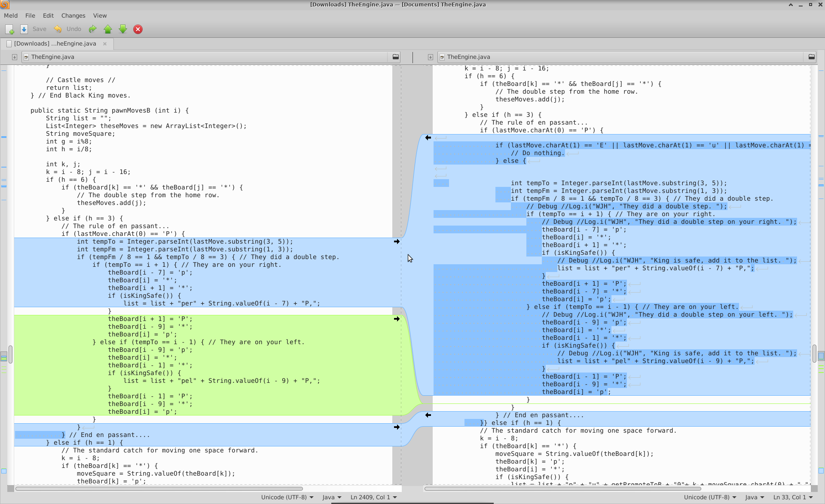Click left pane horizontal scrollbar
Screen dimensions: 825x504
click(x=159, y=489)
